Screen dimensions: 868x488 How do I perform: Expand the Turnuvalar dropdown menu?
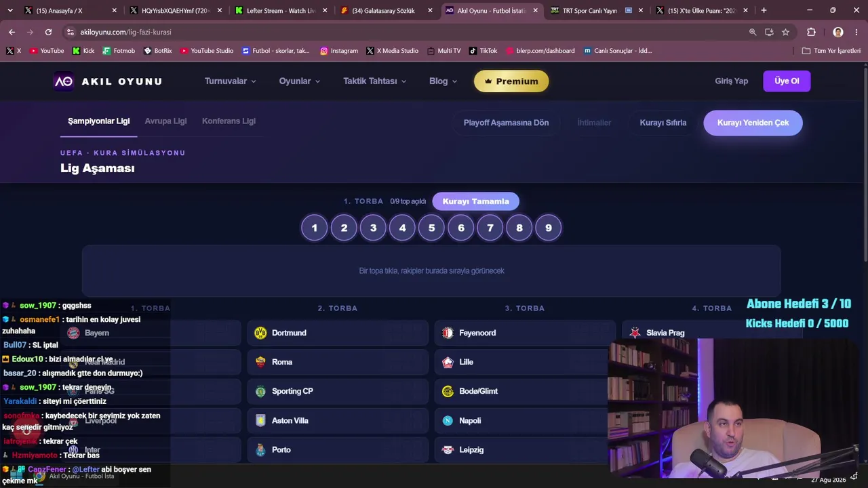pyautogui.click(x=231, y=81)
